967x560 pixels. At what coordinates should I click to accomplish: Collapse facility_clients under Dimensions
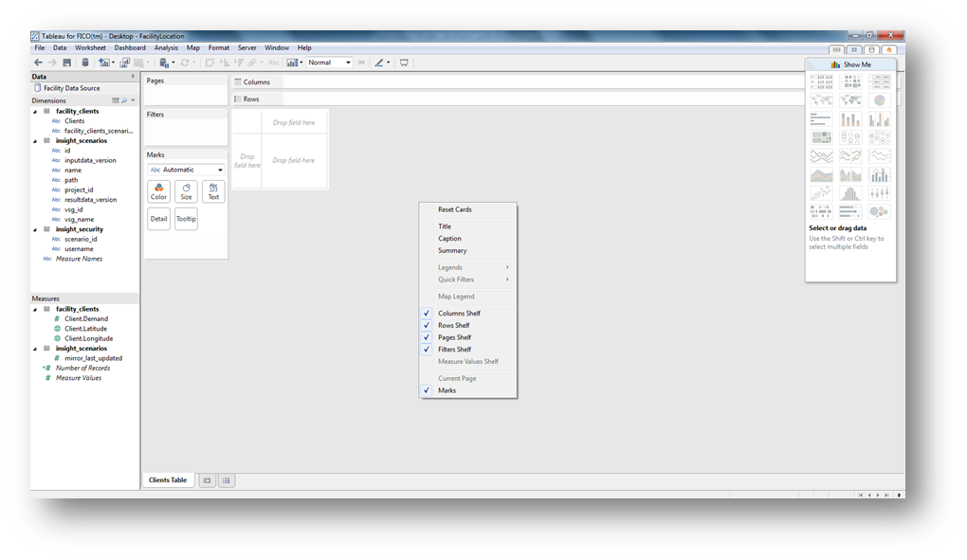pos(35,112)
